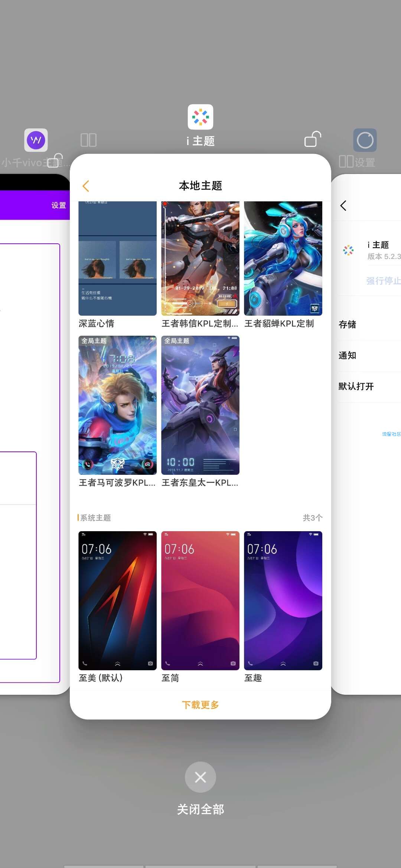Select the 至趣 system theme

[283, 601]
